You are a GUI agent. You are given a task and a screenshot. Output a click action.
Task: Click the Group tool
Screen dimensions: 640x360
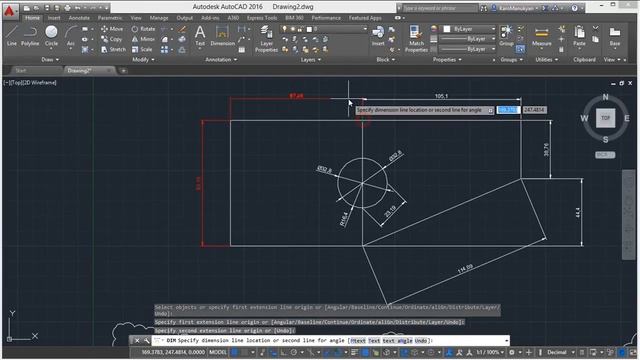506,36
